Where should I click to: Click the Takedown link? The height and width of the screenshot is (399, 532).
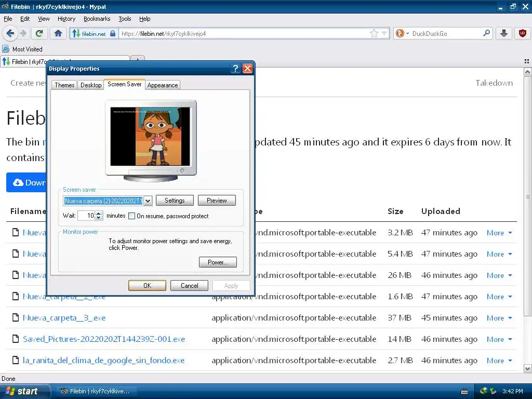click(494, 83)
